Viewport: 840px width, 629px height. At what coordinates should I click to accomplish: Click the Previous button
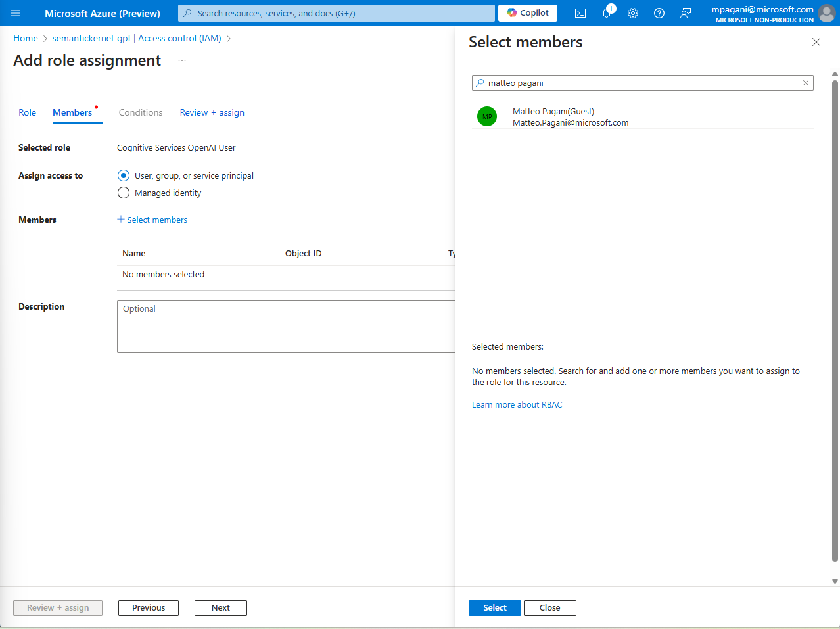[149, 608]
